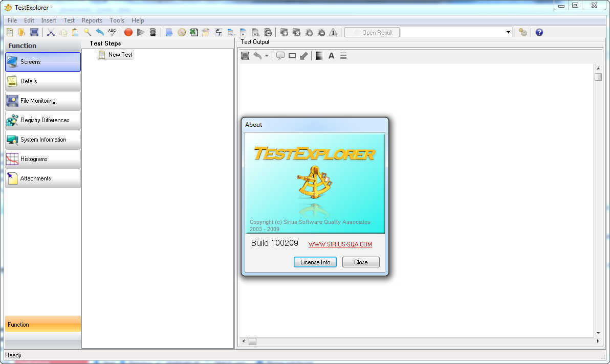Click the 'Ready' status bar text
This screenshot has width=610, height=364.
[x=13, y=355]
